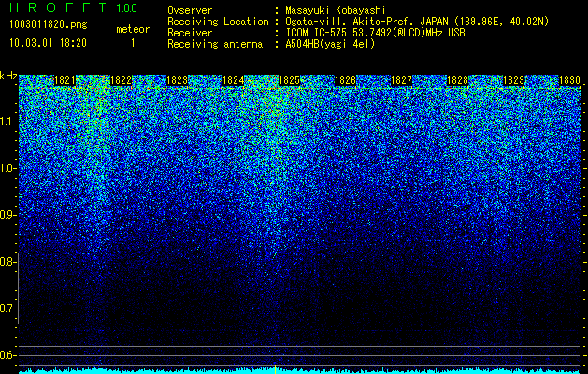Select the file name 1003011820.png
Viewport: 588px width, 374px height.
point(49,24)
